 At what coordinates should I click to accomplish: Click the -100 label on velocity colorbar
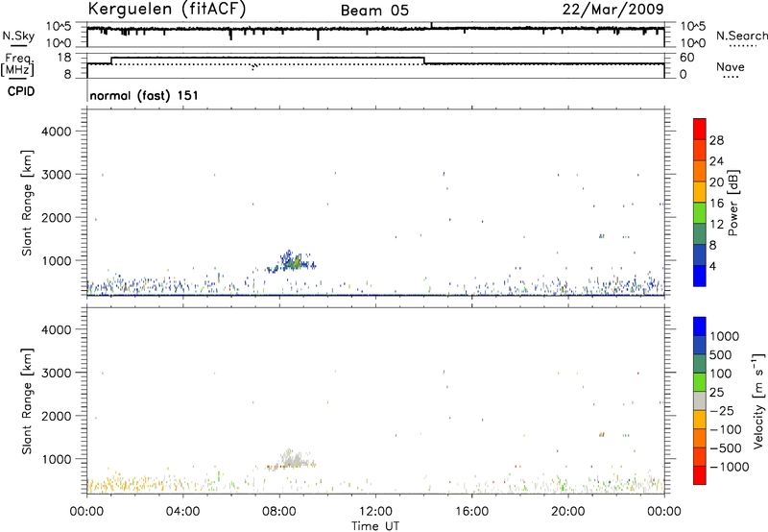[x=726, y=429]
